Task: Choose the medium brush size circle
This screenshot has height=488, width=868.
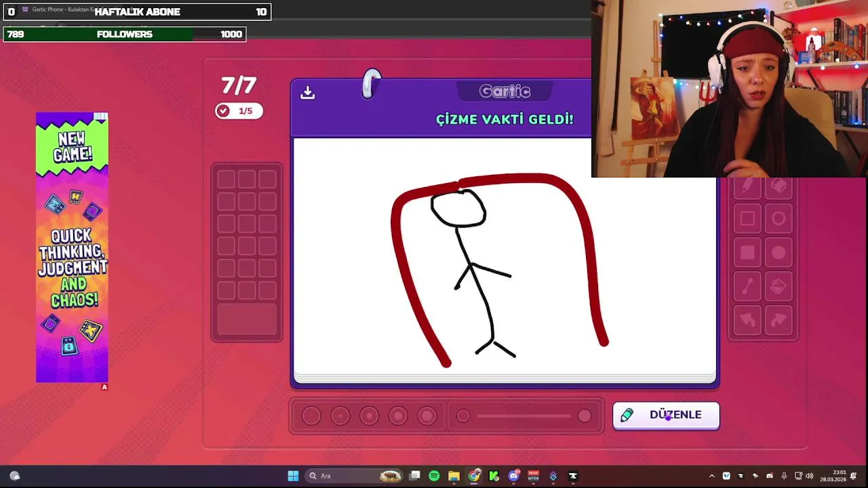Action: [x=369, y=416]
